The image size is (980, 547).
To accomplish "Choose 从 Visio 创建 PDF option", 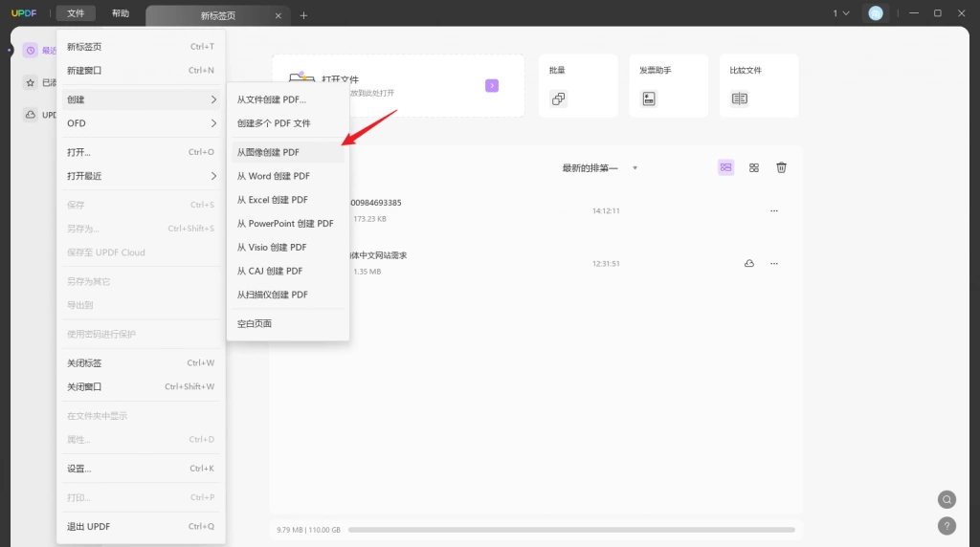I will [x=287, y=248].
